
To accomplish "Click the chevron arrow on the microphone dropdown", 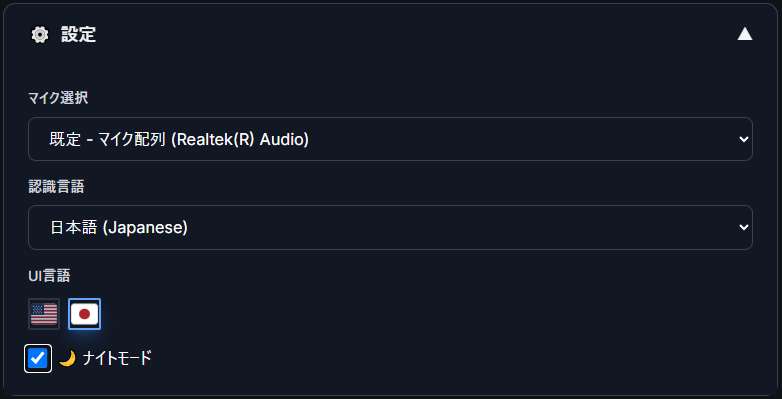I will [x=744, y=139].
